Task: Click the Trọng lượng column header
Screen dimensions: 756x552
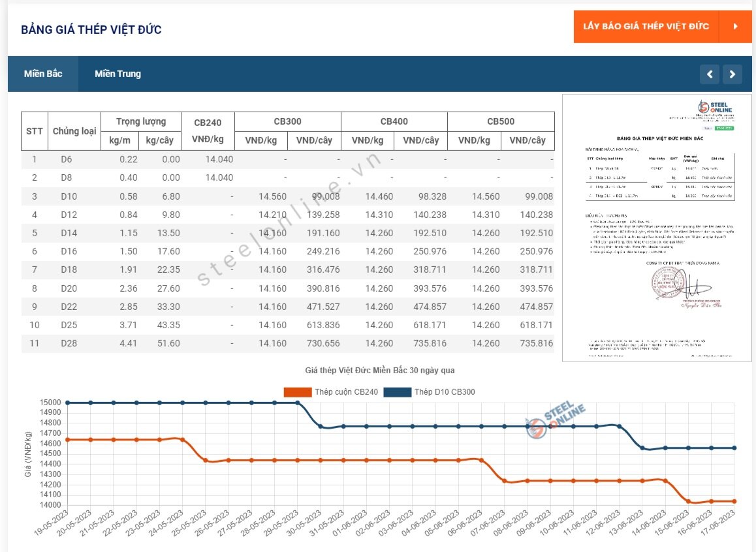Action: click(x=141, y=121)
